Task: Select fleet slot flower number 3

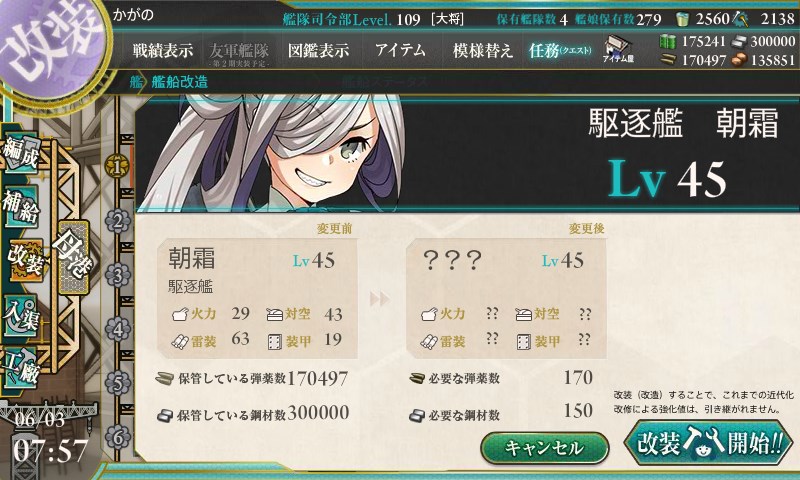Action: click(118, 275)
